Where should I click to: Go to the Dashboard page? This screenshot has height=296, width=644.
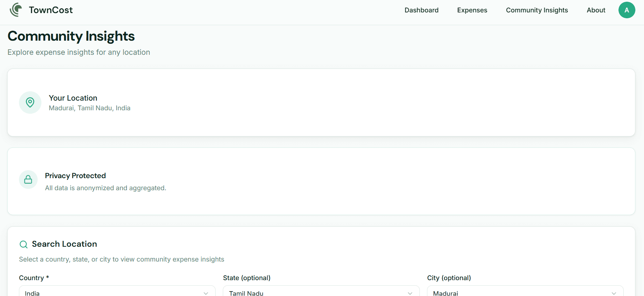tap(421, 10)
